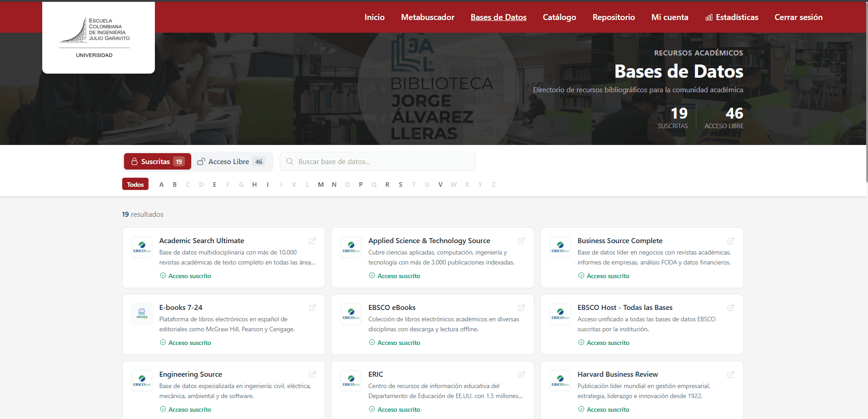
Task: Click the EBSCO logo on Engineering Source card
Action: point(142,381)
